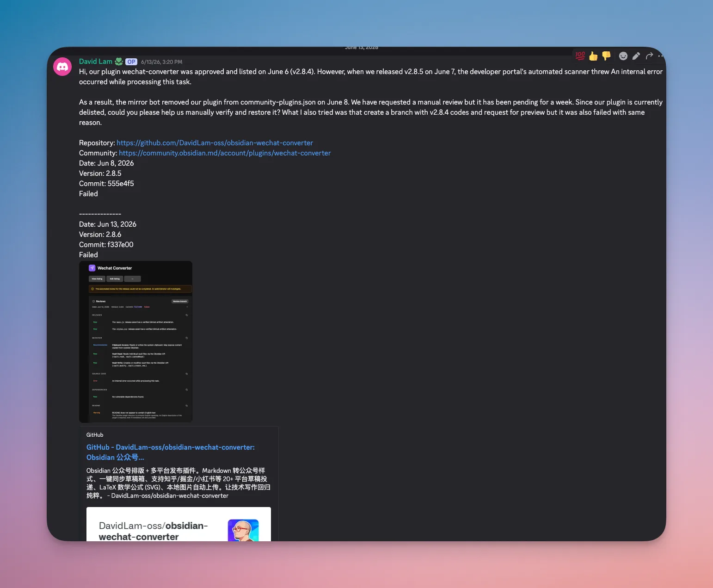Select the text "Date: Jun 13, 2026"

tap(108, 224)
